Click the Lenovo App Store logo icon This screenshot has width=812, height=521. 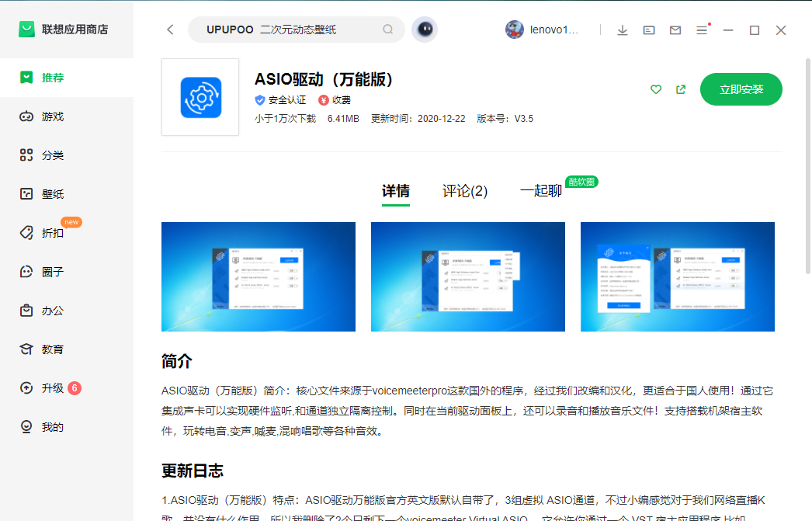[x=26, y=30]
